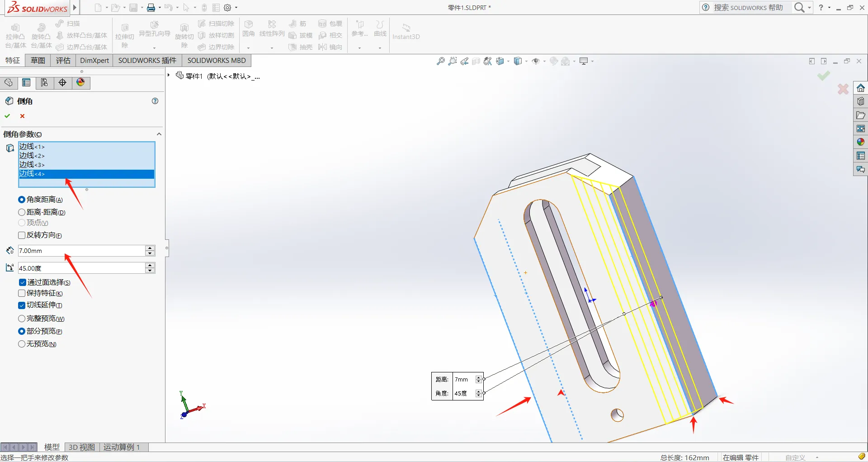Viewport: 868px width, 462px height.
Task: Switch to the 草图 ribbon tab
Action: [x=38, y=60]
